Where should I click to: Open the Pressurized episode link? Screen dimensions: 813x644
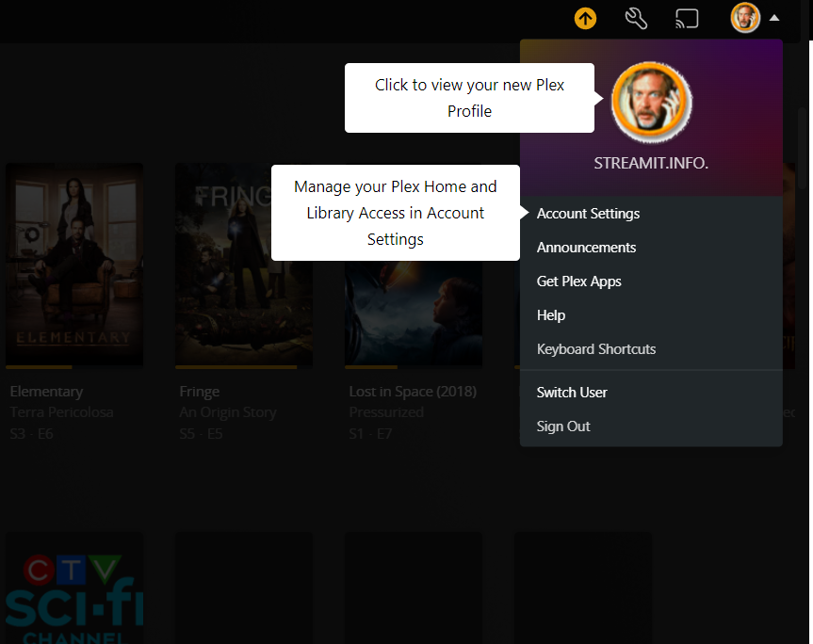click(386, 411)
